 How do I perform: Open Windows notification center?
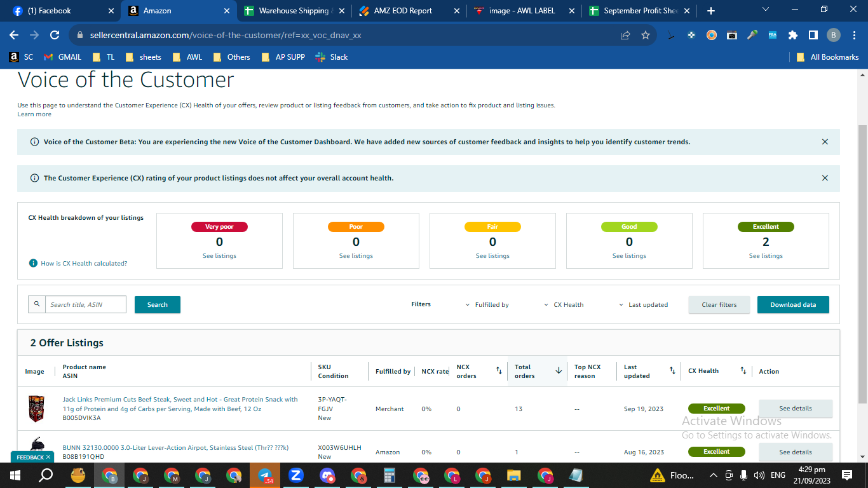pyautogui.click(x=846, y=475)
